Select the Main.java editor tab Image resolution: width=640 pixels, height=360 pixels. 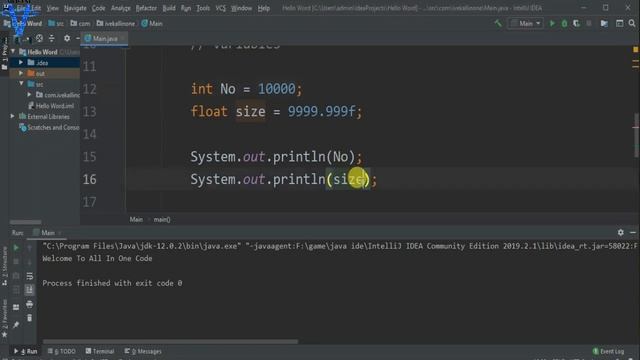click(104, 39)
